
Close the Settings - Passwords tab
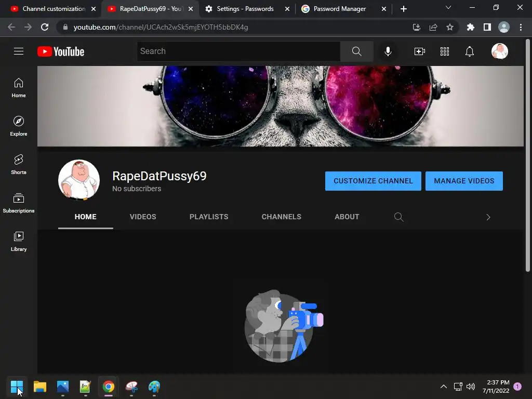click(x=287, y=9)
